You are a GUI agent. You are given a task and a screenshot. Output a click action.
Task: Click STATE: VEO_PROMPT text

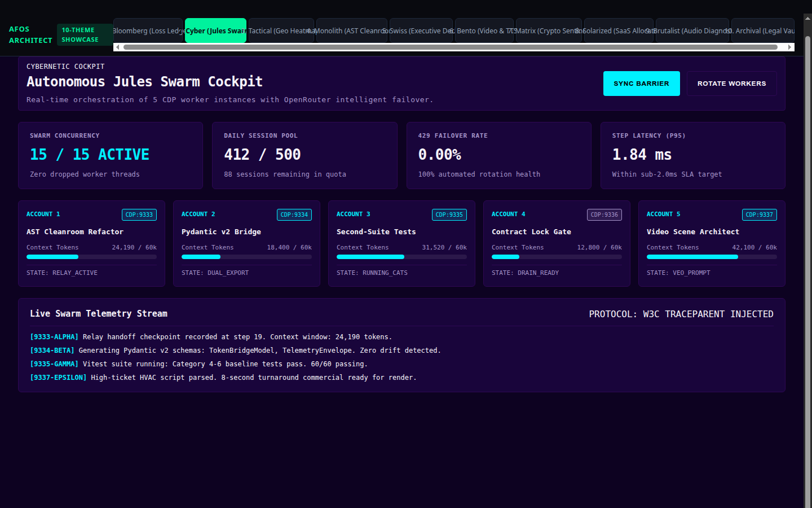coord(678,273)
